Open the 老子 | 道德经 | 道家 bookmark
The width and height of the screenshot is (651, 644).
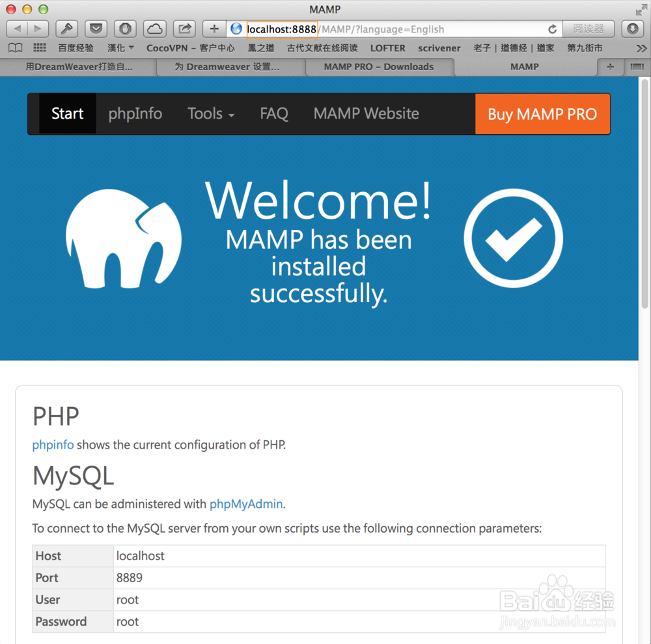(514, 48)
